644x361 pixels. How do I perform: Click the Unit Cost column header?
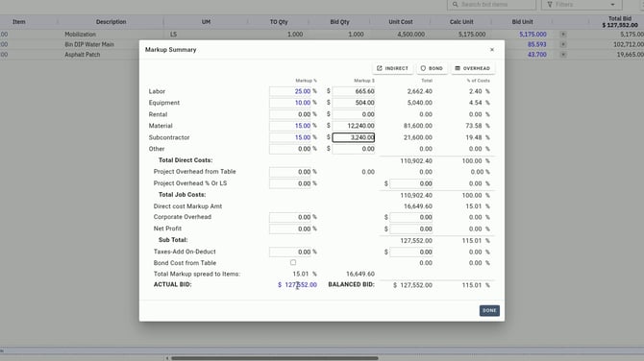401,22
